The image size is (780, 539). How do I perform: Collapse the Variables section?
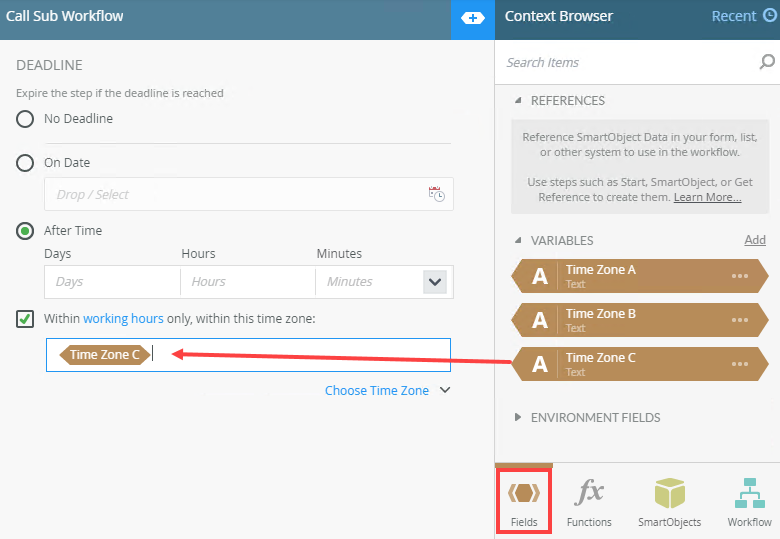pos(518,241)
